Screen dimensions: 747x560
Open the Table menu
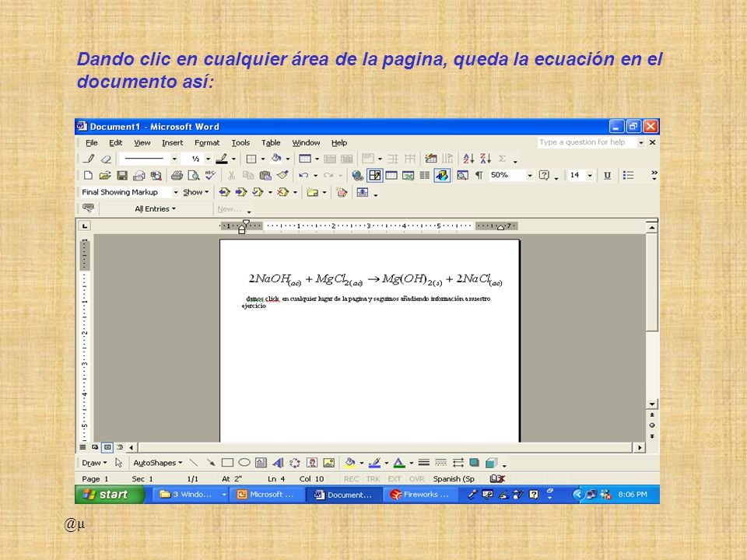click(271, 142)
